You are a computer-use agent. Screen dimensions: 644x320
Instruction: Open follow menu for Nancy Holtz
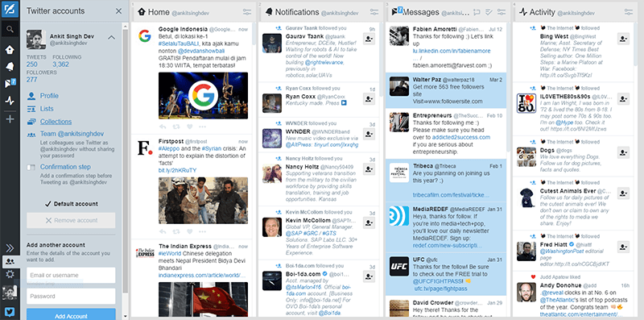pyautogui.click(x=369, y=168)
